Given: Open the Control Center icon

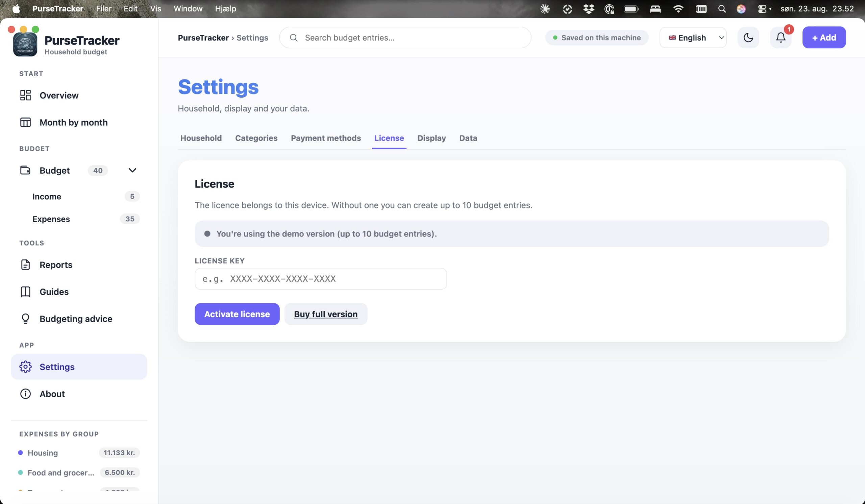Looking at the screenshot, I should click(762, 9).
